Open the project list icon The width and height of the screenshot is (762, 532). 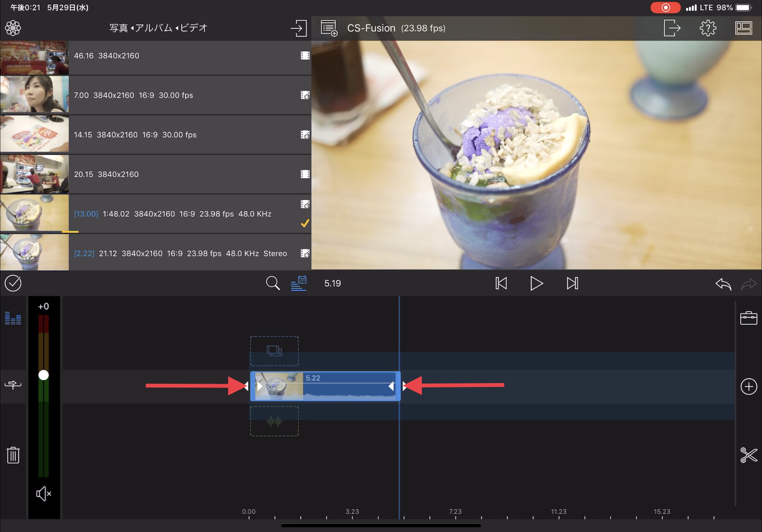(x=329, y=28)
